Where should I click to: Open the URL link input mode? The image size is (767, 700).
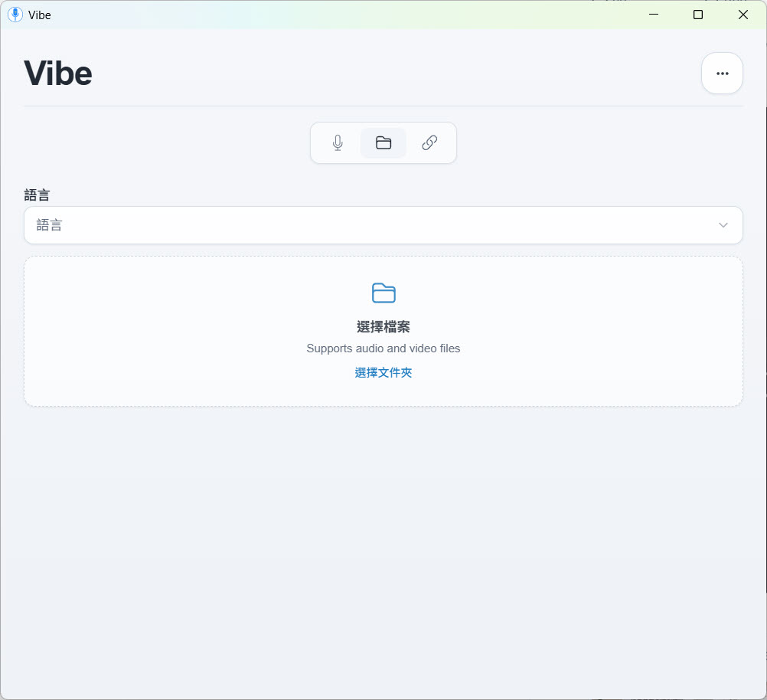[x=429, y=143]
